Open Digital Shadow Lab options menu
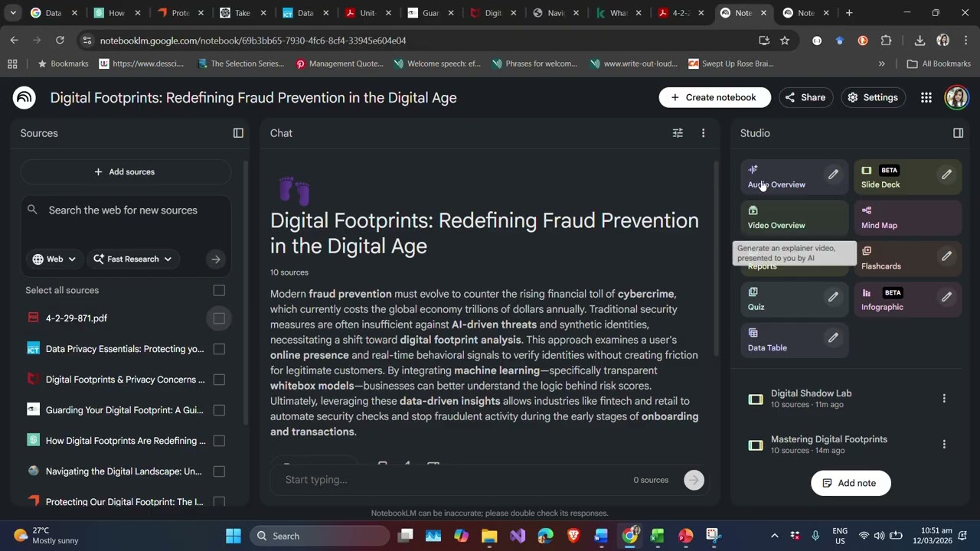This screenshot has width=980, height=551. (x=944, y=399)
